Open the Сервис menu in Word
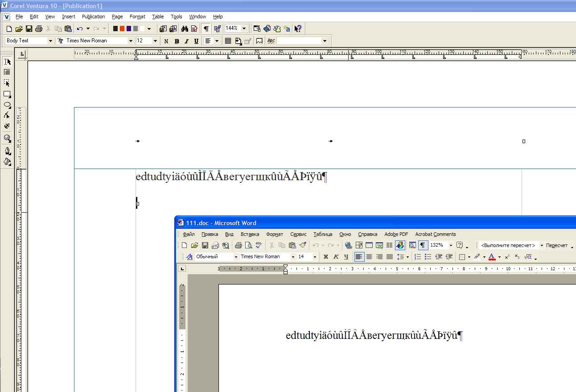 click(x=298, y=234)
